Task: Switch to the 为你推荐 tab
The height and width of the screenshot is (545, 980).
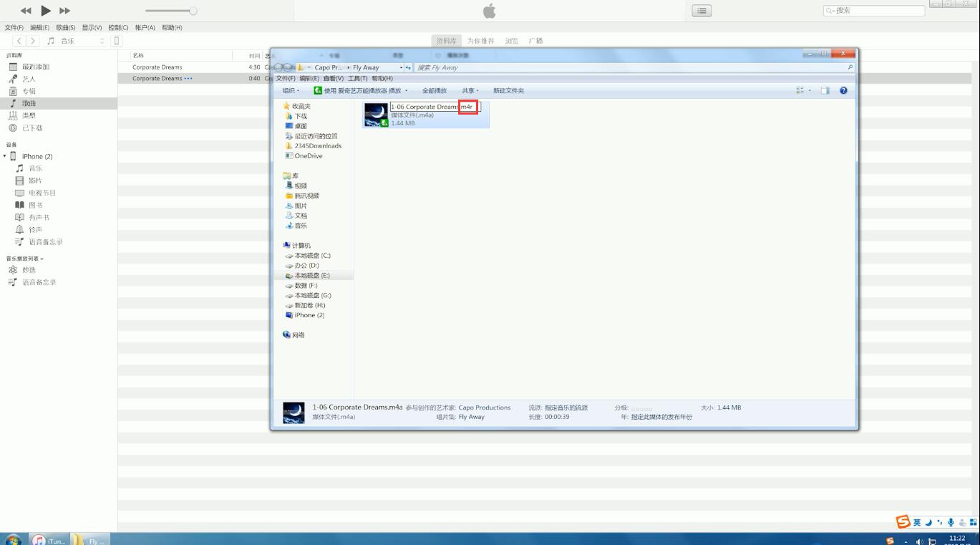Action: point(481,41)
